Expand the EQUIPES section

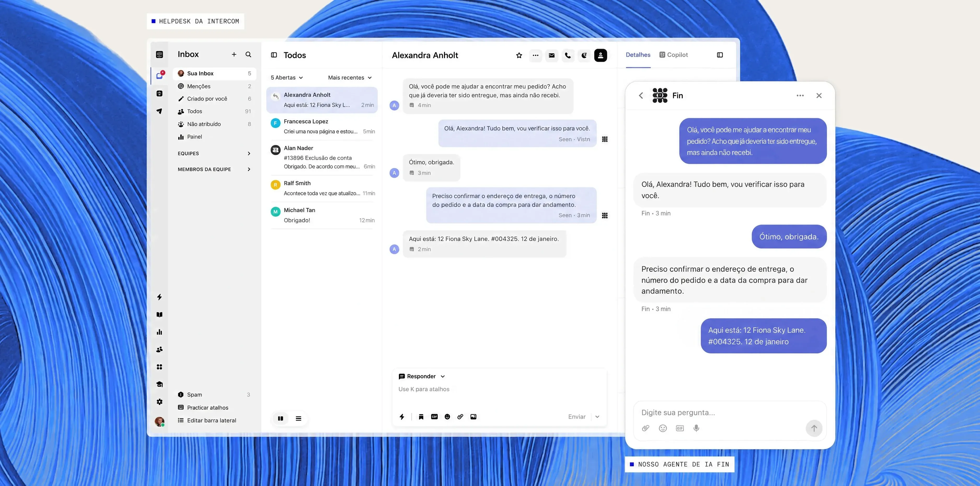214,153
